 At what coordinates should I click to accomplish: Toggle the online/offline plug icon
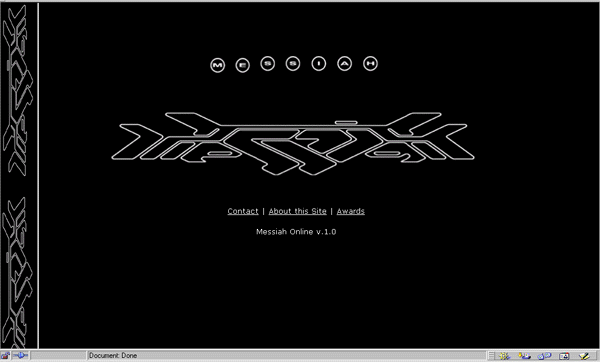pos(21,355)
